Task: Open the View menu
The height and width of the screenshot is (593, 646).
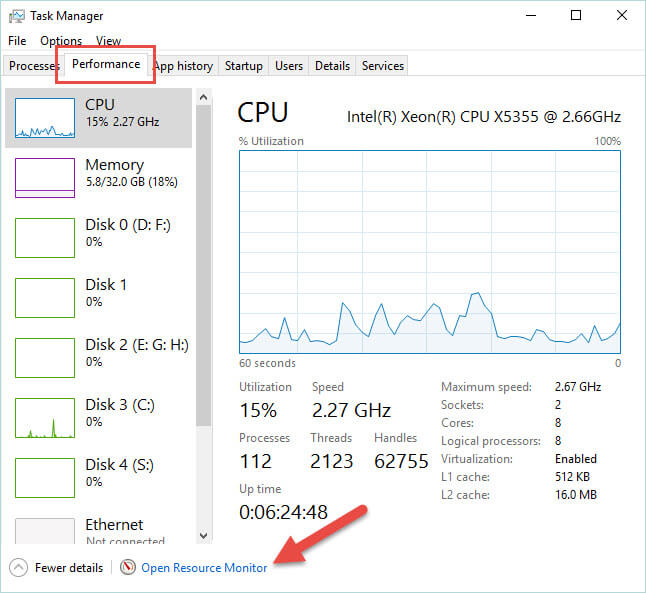Action: [x=108, y=41]
